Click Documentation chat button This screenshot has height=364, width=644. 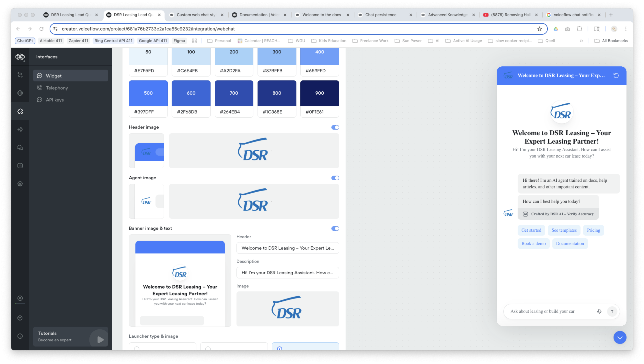coord(570,243)
